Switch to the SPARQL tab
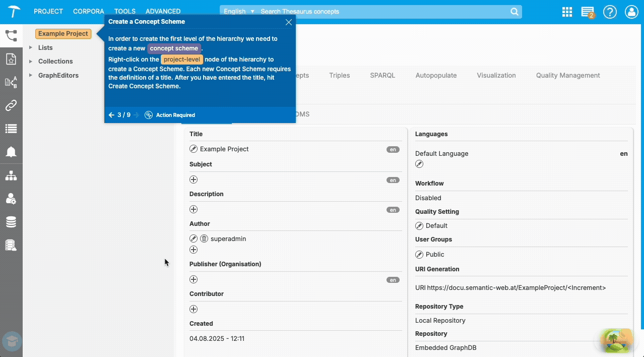The height and width of the screenshot is (357, 644). click(382, 75)
